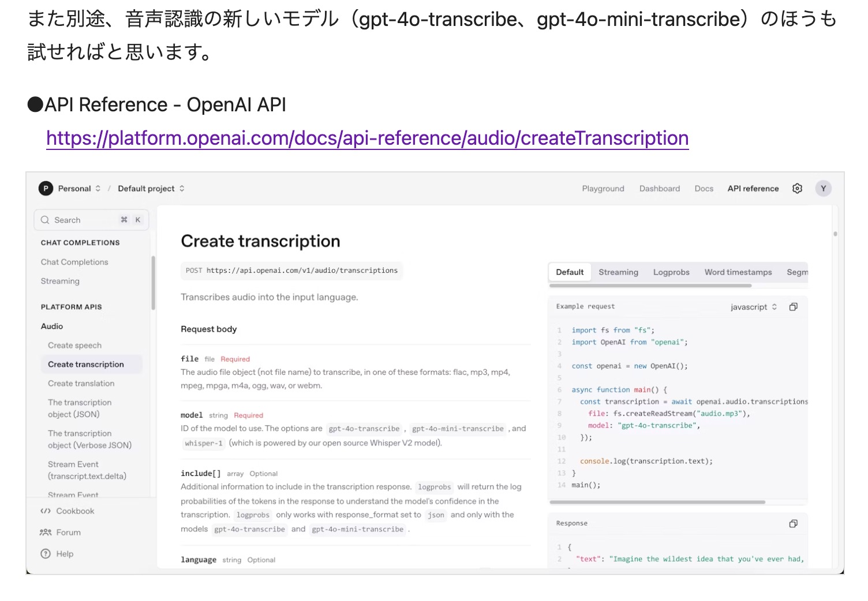The height and width of the screenshot is (601, 868).
Task: Copy the Response code snippet
Action: (793, 523)
